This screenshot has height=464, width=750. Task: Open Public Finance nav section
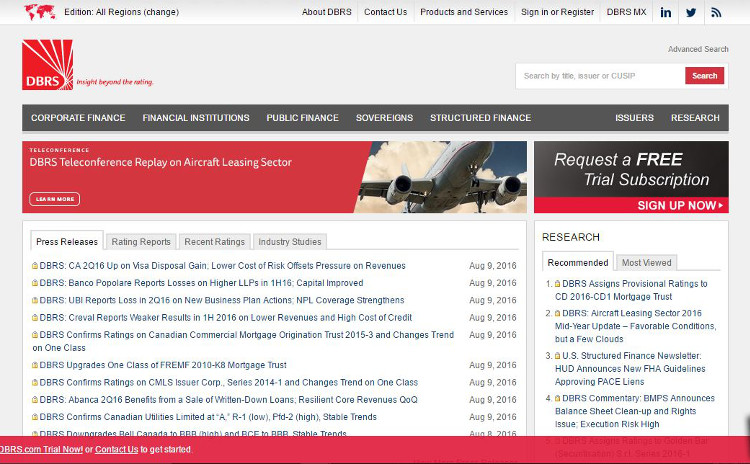[302, 118]
